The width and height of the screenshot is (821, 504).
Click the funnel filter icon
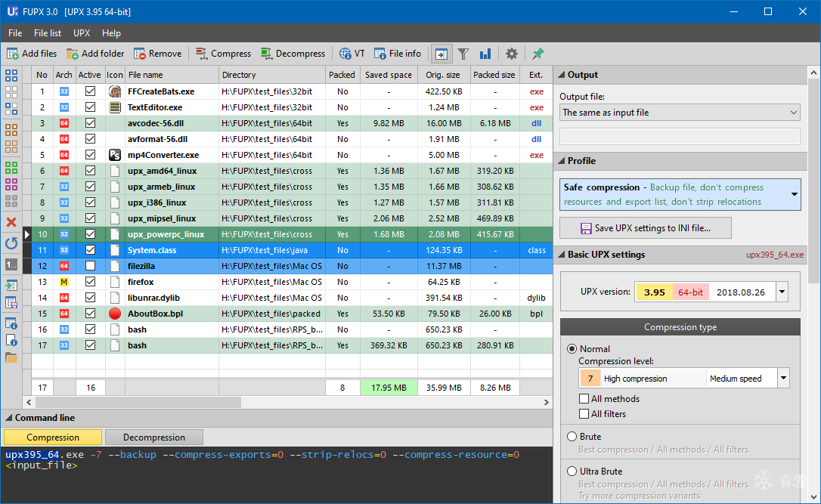click(x=463, y=54)
